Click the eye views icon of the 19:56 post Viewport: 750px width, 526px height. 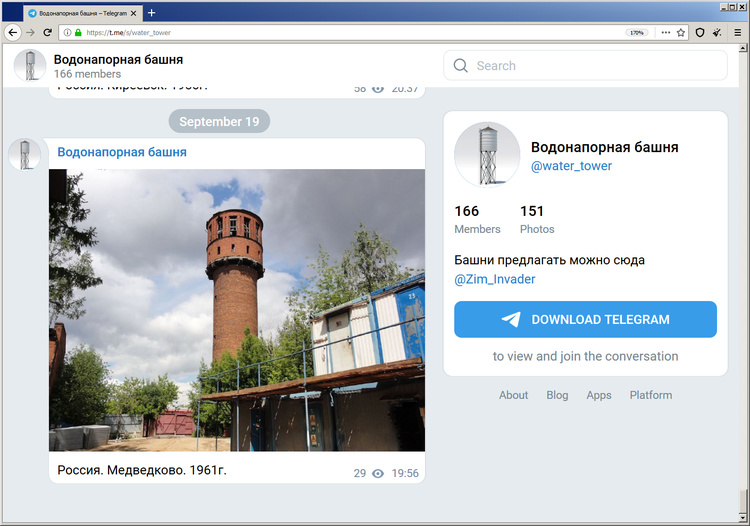click(x=377, y=473)
